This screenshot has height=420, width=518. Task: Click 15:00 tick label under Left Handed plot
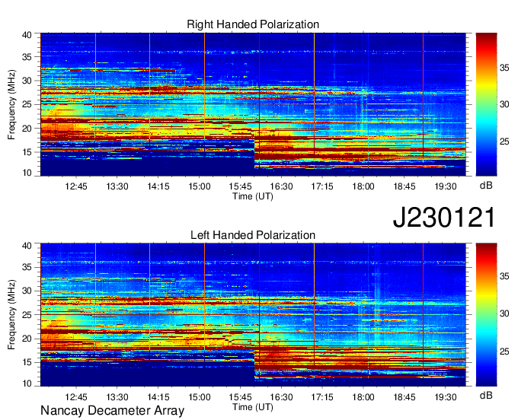[x=200, y=396]
